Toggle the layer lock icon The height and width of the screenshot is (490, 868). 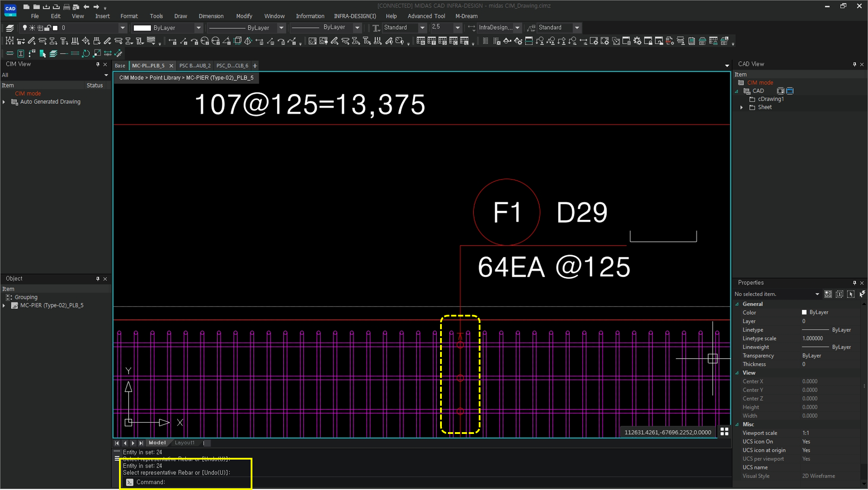48,28
